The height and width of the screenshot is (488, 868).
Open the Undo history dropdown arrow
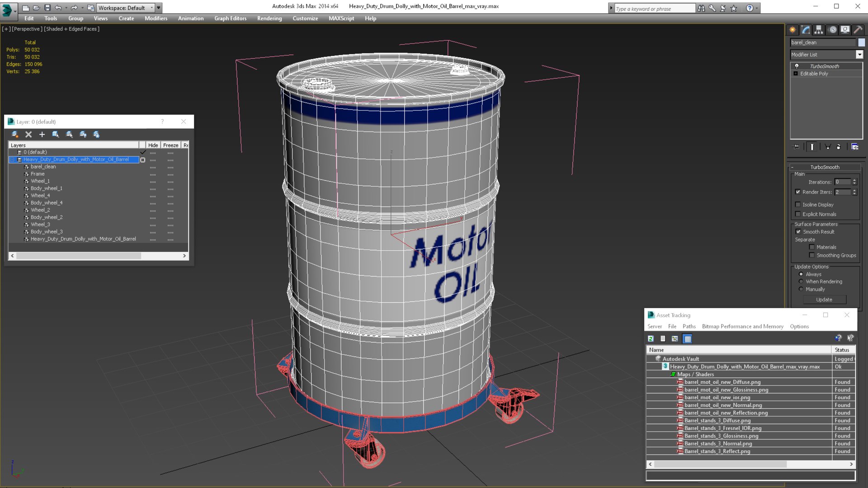point(66,8)
